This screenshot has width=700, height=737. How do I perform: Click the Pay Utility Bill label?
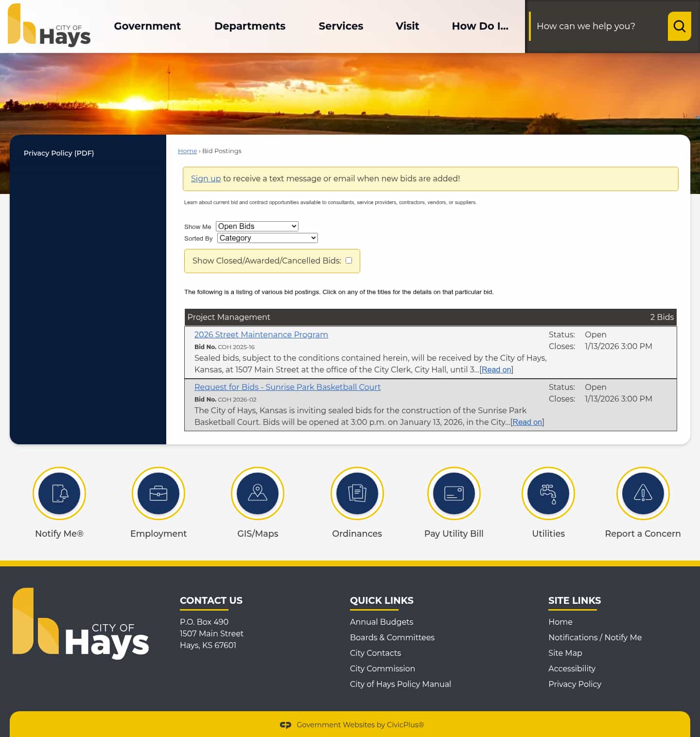pos(454,534)
